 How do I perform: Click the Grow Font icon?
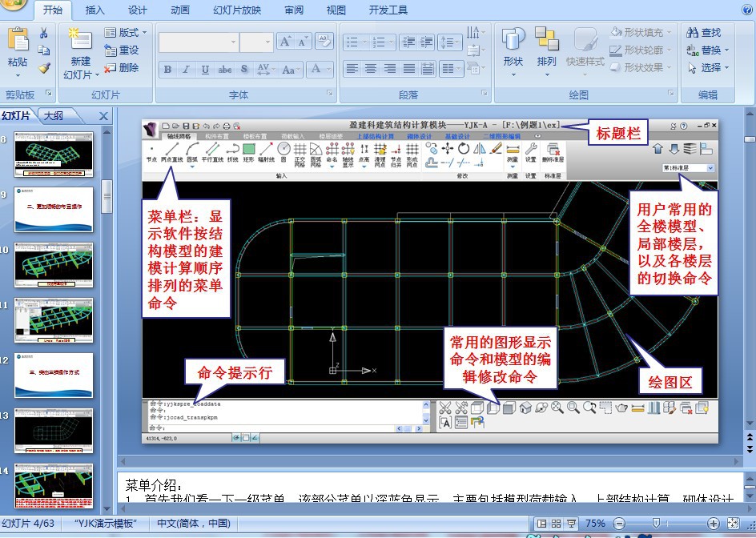[x=285, y=42]
